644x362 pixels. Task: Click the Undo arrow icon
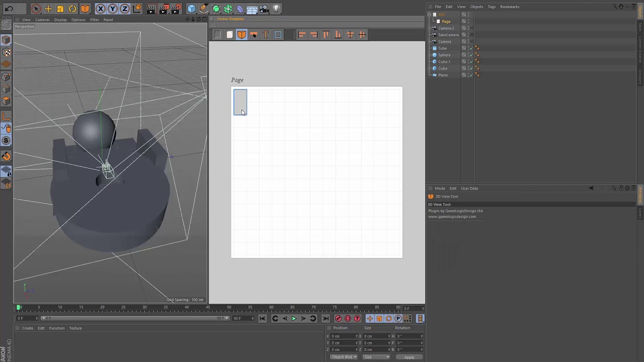tap(9, 9)
